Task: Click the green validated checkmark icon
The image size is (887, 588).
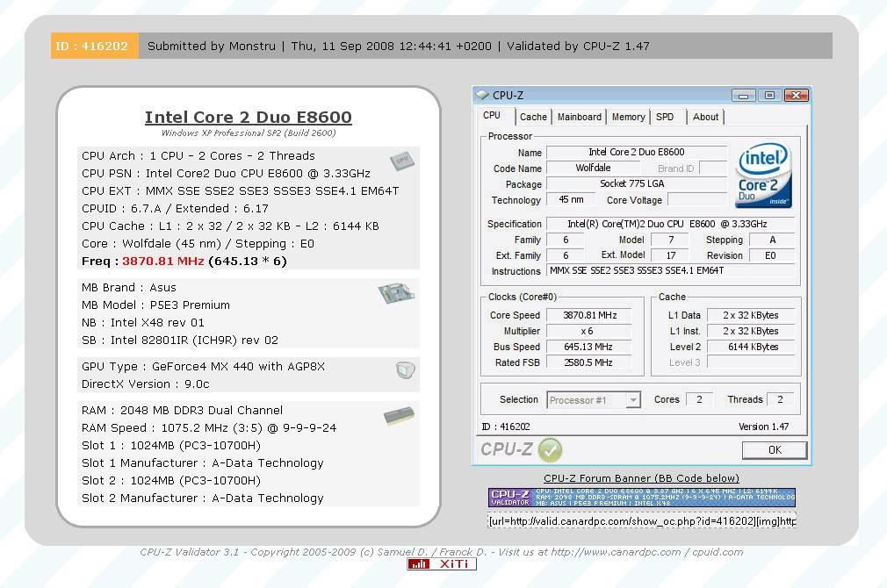Action: click(x=550, y=450)
